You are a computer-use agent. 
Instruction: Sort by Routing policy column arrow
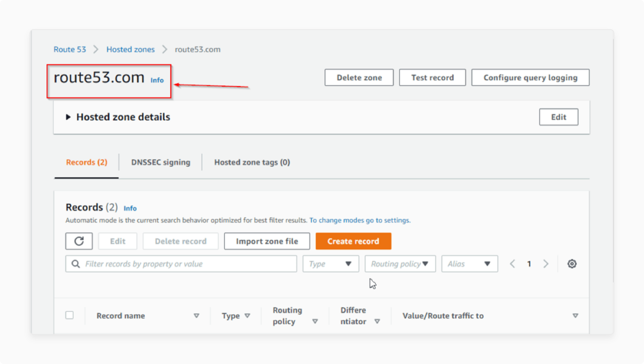tap(315, 321)
